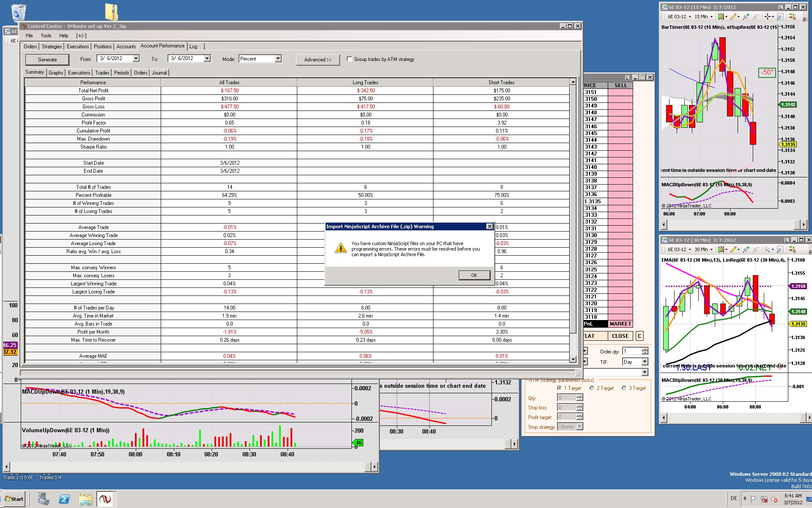Expand the From date picker dropdown
The image size is (812, 508).
(136, 58)
